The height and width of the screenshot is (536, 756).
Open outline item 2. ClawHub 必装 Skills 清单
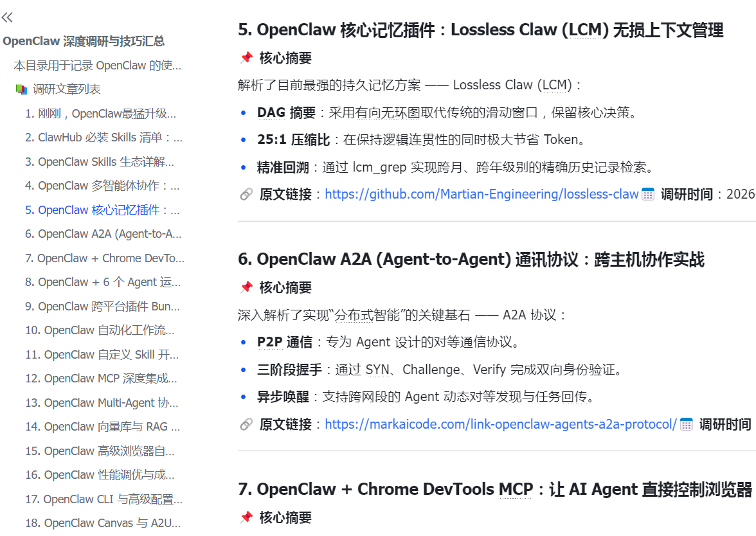coord(104,138)
